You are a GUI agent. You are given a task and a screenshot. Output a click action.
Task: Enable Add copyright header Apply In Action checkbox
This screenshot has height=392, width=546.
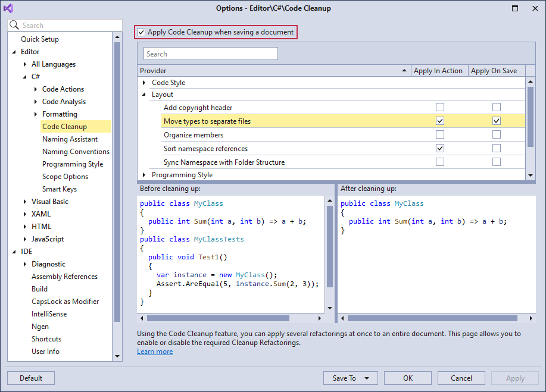pyautogui.click(x=439, y=108)
